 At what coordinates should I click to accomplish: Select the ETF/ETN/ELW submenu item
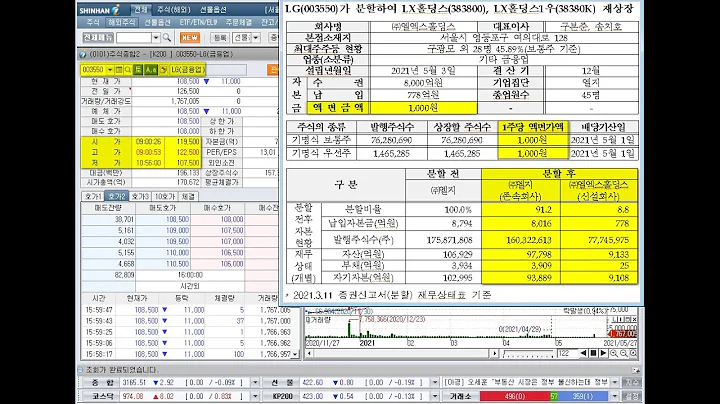point(198,22)
